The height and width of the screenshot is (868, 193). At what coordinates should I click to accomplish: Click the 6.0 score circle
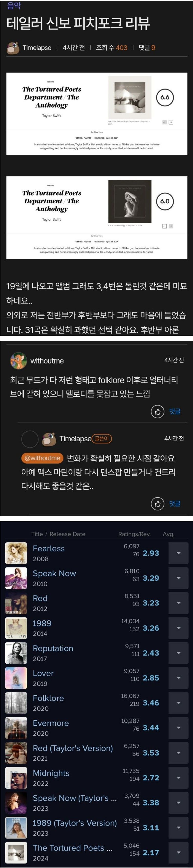tap(165, 201)
